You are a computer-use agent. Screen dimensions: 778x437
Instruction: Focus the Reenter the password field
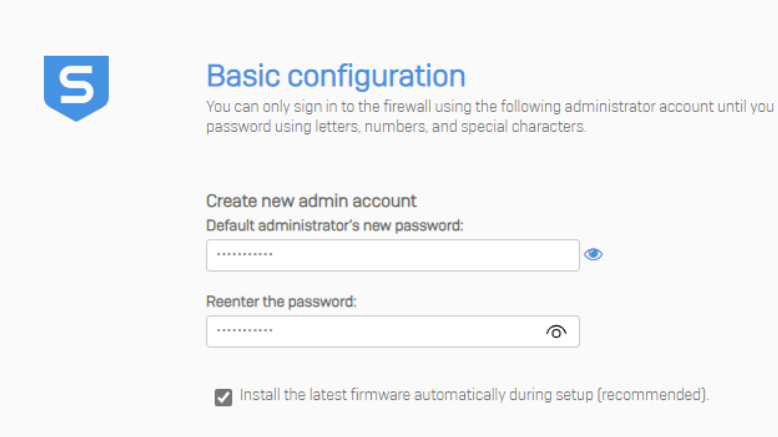coord(380,332)
